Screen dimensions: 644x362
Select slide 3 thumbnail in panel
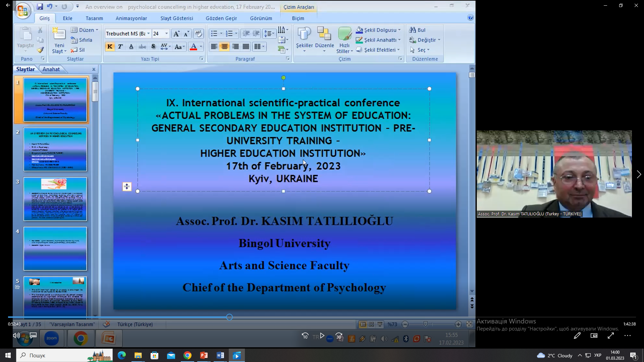click(55, 199)
